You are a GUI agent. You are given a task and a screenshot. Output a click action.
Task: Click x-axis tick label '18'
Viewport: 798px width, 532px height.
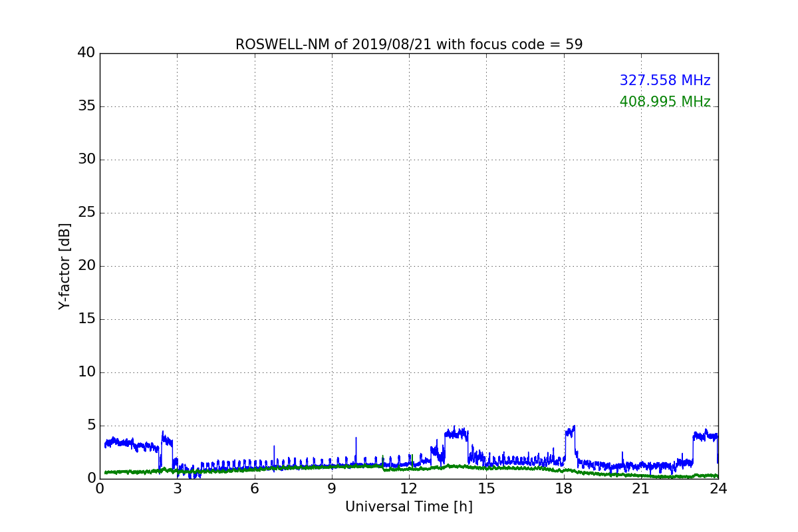click(x=564, y=488)
